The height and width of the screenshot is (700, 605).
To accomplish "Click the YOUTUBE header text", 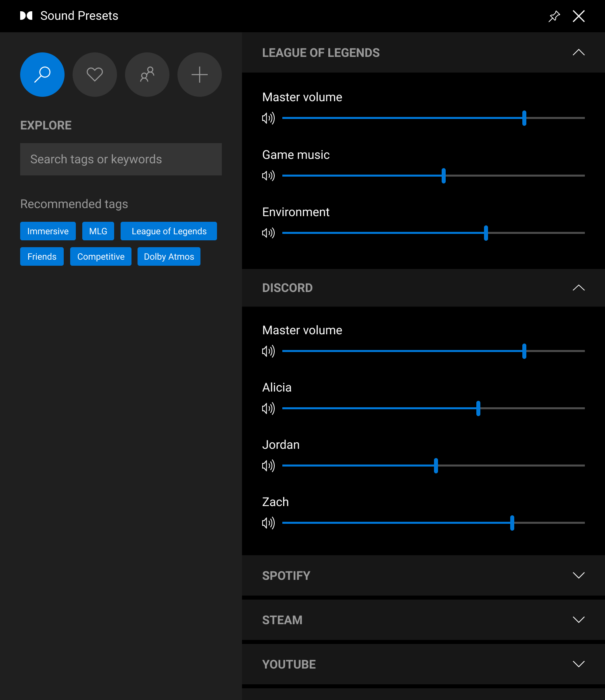I will coord(289,665).
